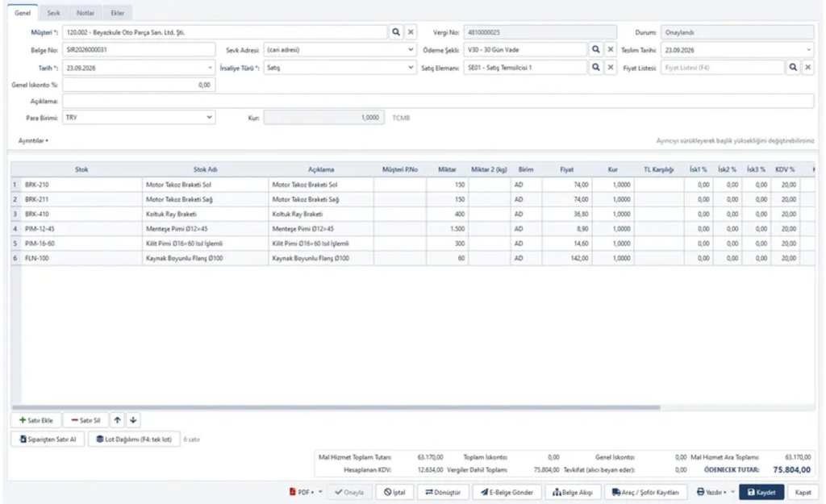Click the Açıklama text field

point(438,101)
